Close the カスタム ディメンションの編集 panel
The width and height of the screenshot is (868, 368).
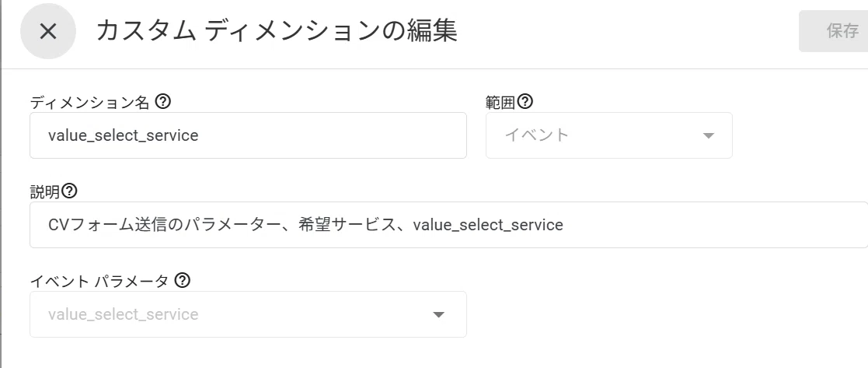click(48, 32)
